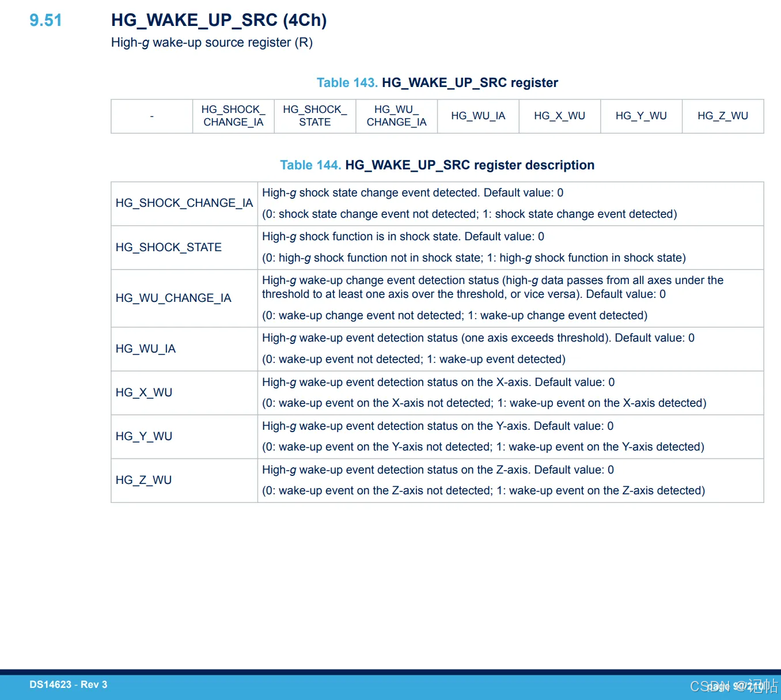
Task: Select HG_X_WU cell in bit table
Action: [x=560, y=116]
